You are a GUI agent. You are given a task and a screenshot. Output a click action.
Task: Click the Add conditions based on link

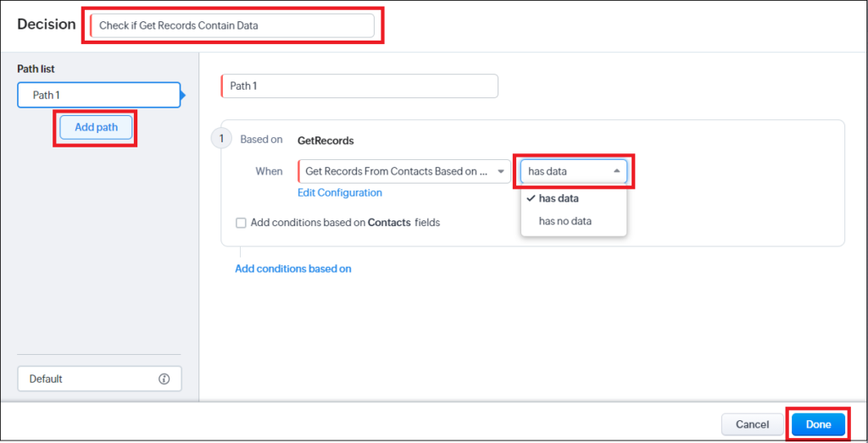tap(293, 269)
